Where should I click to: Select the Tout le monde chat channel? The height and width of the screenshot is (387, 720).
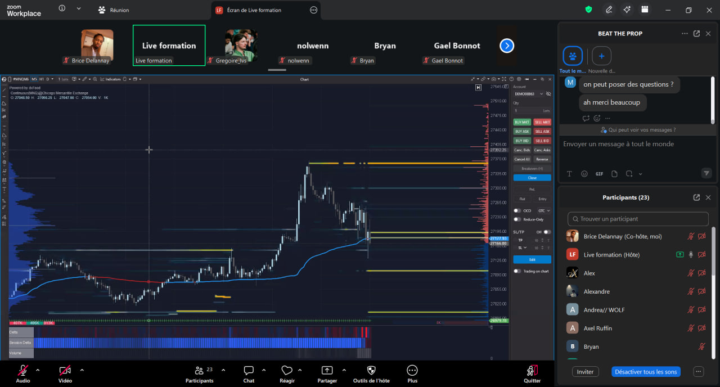click(573, 56)
